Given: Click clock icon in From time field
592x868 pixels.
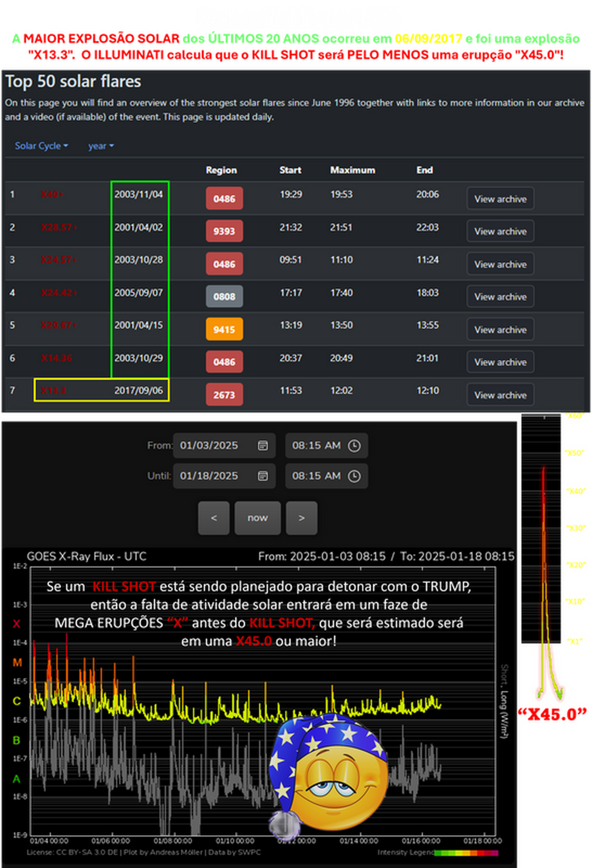Looking at the screenshot, I should click(354, 446).
